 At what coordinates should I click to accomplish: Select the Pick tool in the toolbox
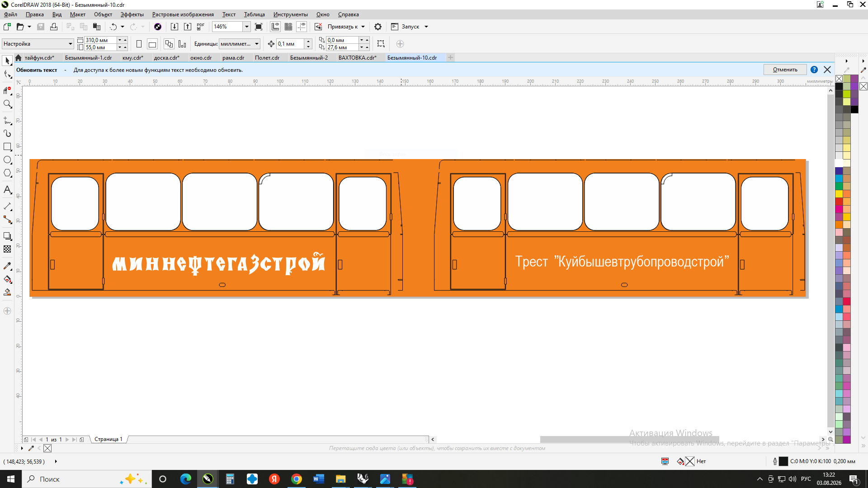click(7, 61)
